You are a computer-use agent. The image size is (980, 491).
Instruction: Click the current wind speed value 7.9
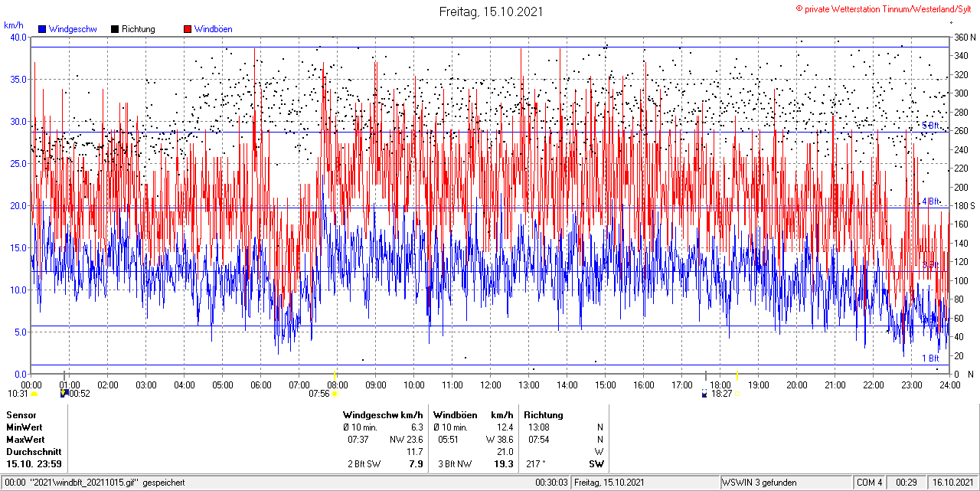pyautogui.click(x=416, y=464)
